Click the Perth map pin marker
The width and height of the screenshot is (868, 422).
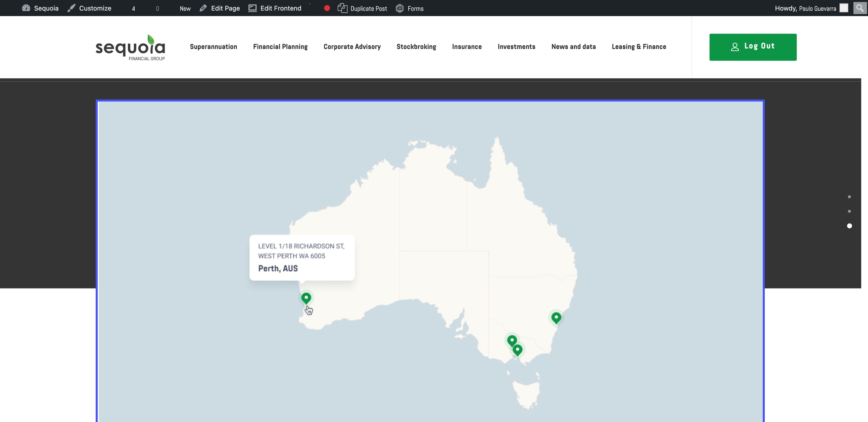pyautogui.click(x=306, y=298)
